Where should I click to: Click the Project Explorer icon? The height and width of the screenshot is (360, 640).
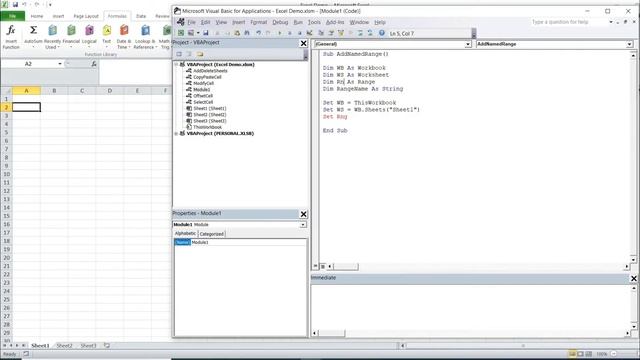(321, 33)
